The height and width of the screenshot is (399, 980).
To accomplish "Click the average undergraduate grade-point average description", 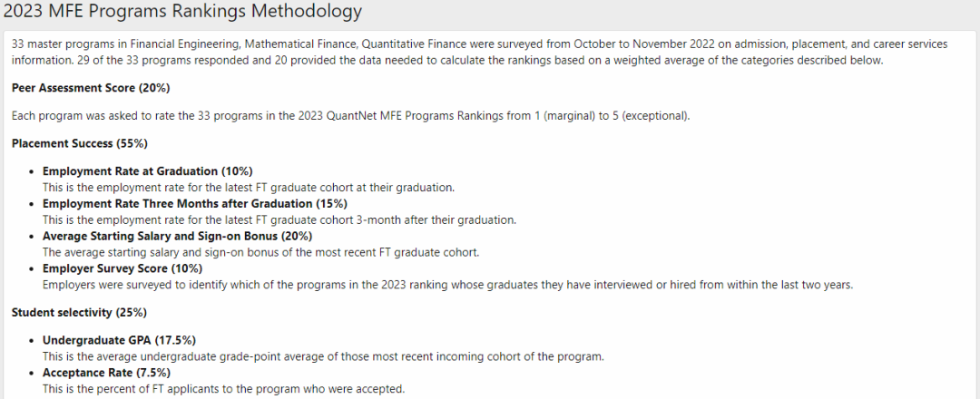I will pos(323,356).
